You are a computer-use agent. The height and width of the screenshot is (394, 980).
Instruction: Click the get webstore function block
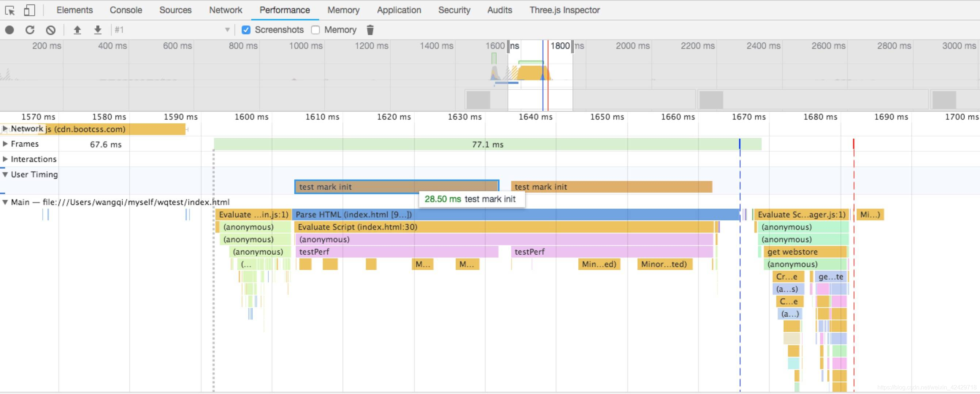pyautogui.click(x=805, y=252)
